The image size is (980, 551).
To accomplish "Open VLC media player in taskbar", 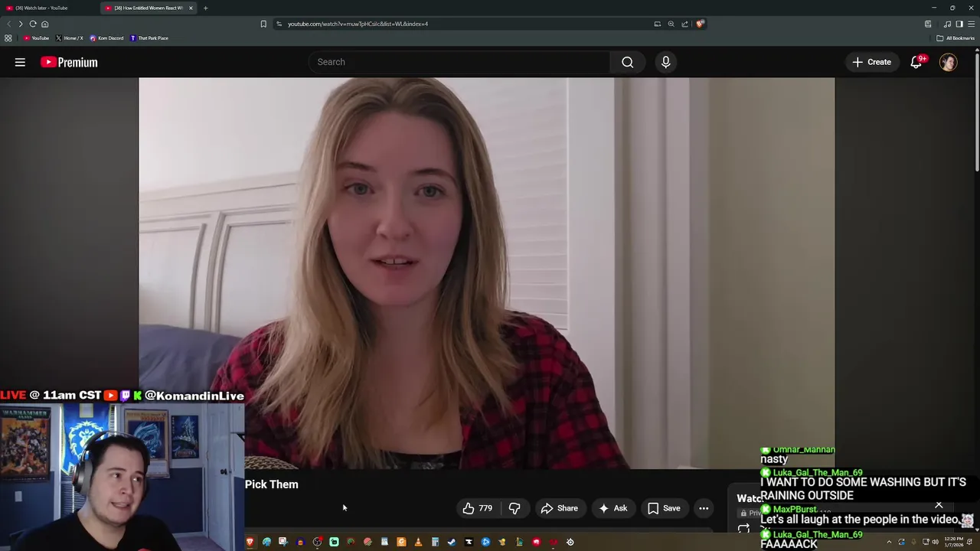I will pos(418,542).
